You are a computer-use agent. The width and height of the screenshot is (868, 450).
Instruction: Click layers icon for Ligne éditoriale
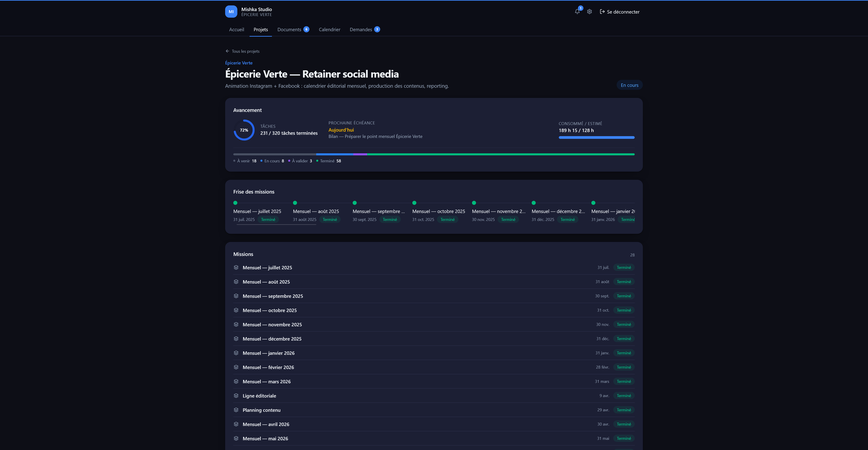[x=236, y=396]
